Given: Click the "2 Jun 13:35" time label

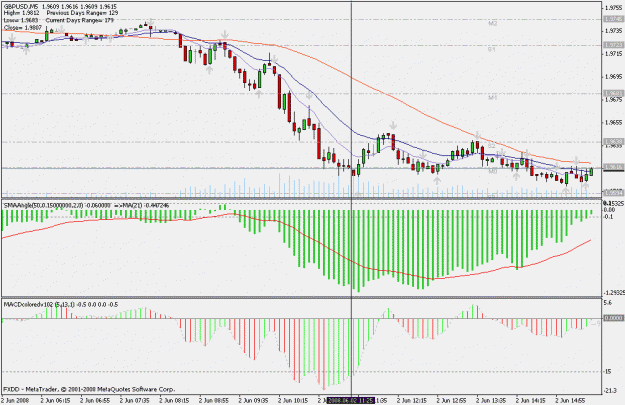Looking at the screenshot, I should click(x=491, y=401).
